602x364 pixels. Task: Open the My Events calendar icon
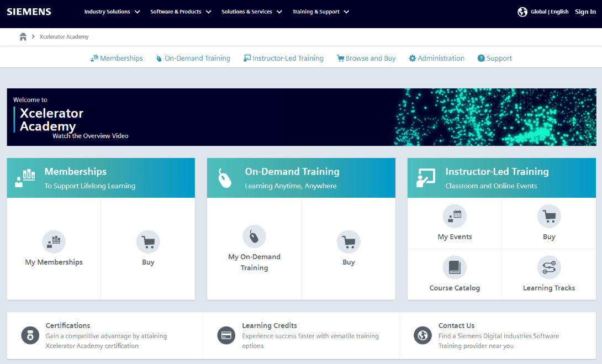pos(455,216)
